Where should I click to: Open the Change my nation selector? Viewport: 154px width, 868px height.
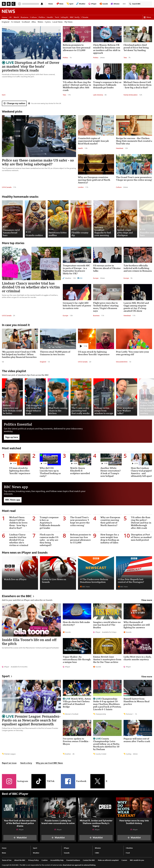[x=14, y=103]
